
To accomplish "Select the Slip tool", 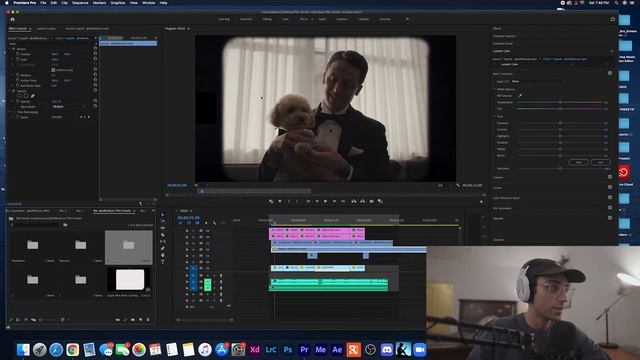I will [x=163, y=242].
